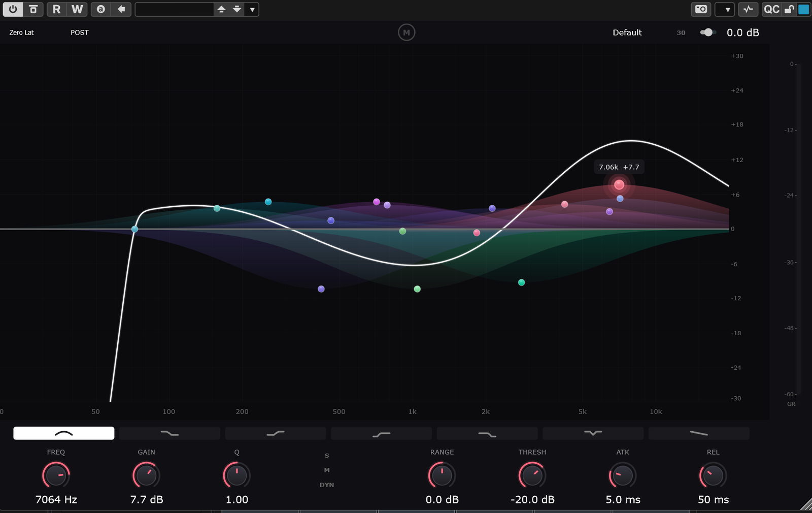Select the bell peak filter shape

64,433
